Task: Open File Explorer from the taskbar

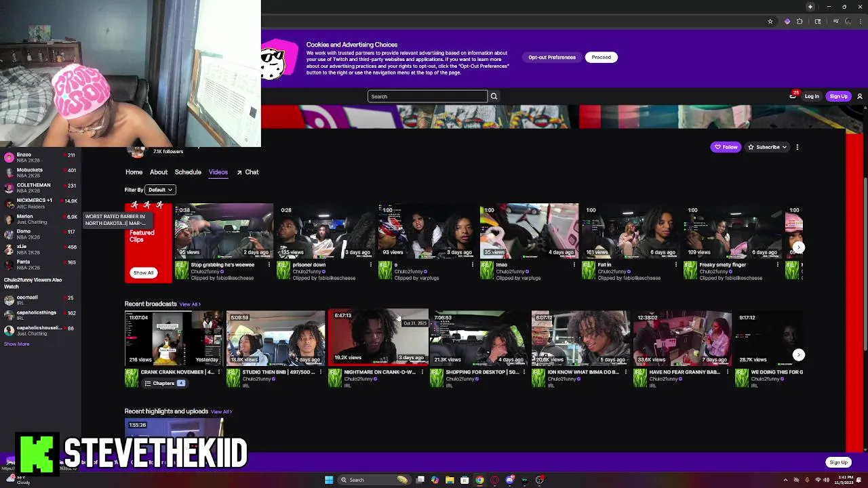Action: click(450, 480)
